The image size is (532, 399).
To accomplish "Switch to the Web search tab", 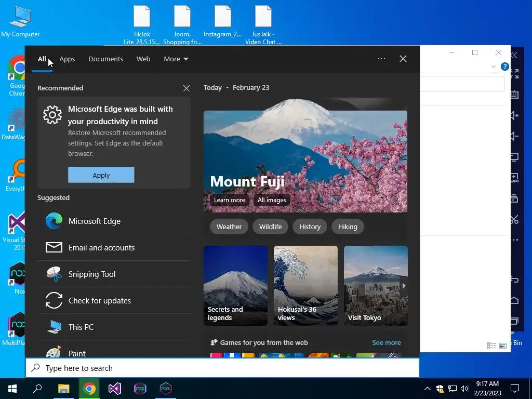I will [143, 59].
